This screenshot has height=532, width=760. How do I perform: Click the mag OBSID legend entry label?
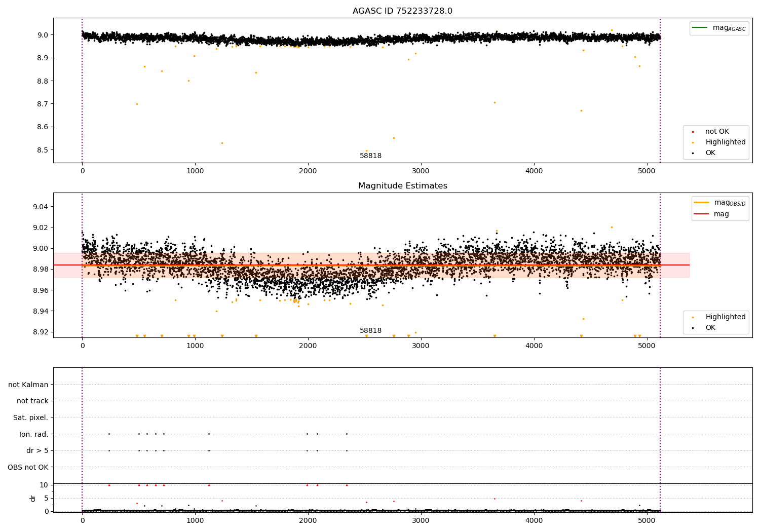(730, 203)
